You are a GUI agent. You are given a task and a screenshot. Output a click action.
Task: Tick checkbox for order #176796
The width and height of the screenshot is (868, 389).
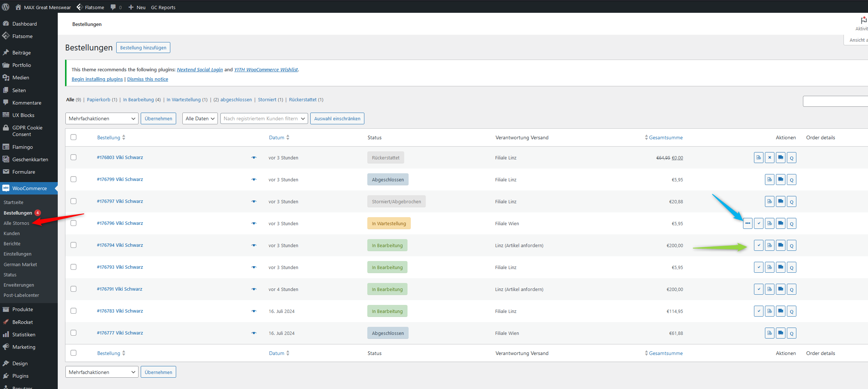(73, 223)
